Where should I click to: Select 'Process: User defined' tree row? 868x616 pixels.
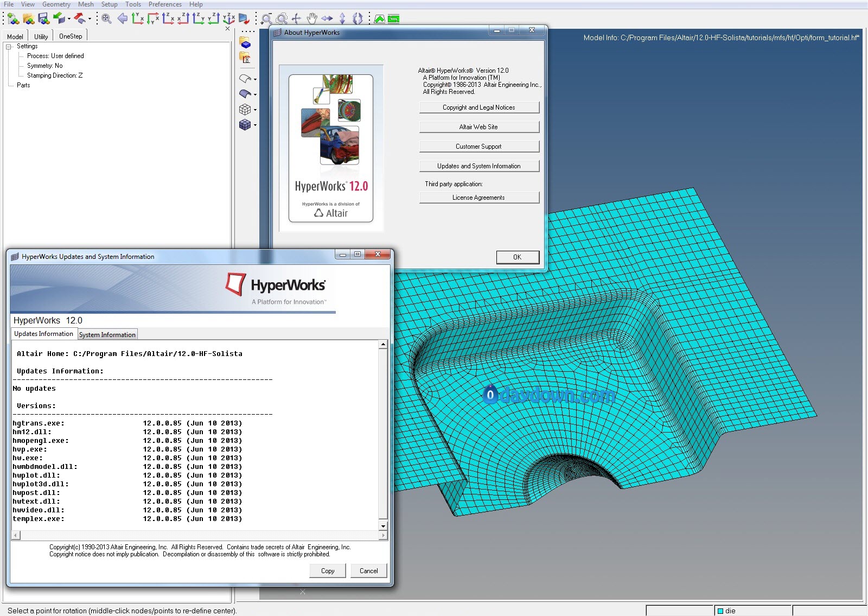point(55,56)
